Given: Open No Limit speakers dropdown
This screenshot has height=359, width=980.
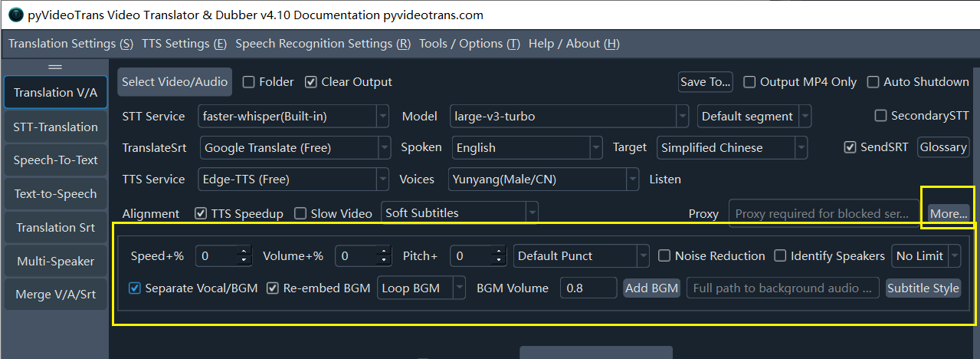Looking at the screenshot, I should (926, 256).
